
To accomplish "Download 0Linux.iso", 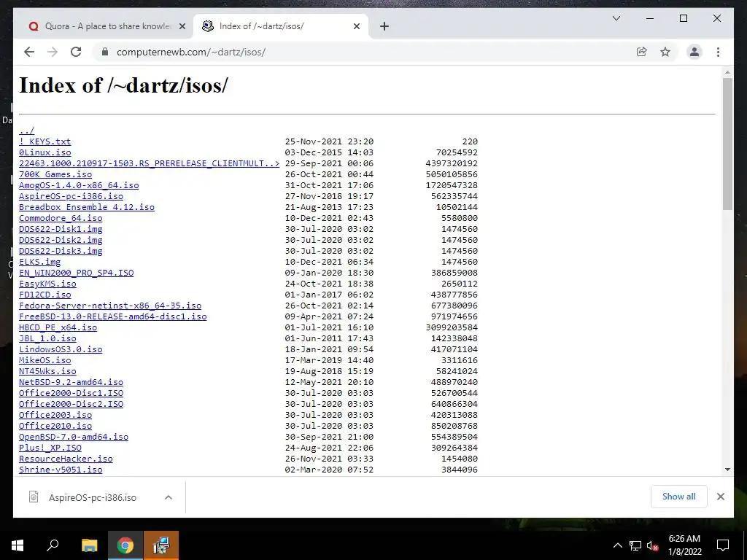I will click(x=44, y=152).
